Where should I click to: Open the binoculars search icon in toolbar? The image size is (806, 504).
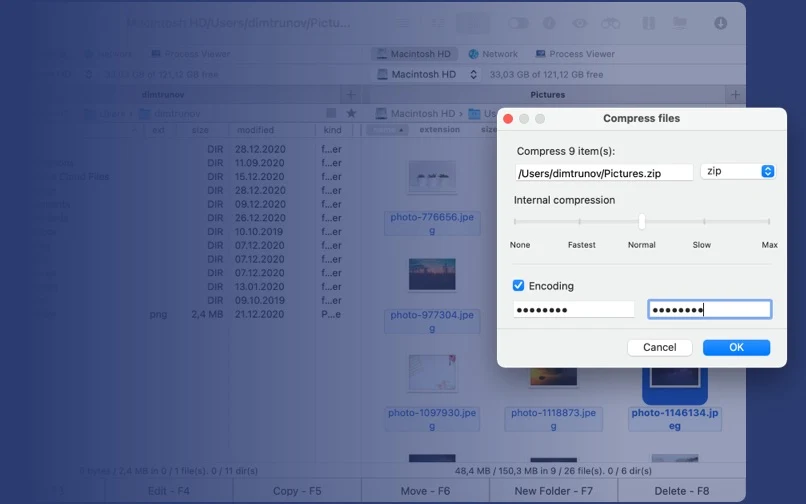pos(610,23)
